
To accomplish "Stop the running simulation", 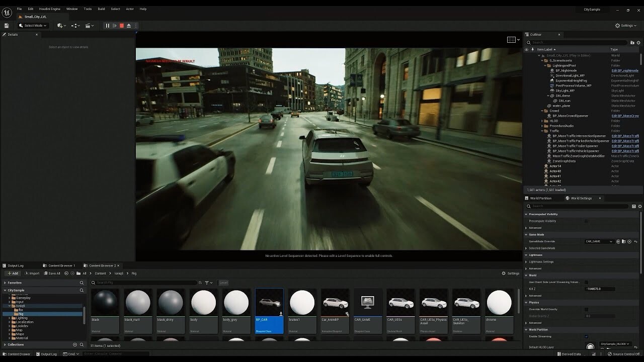I will (x=122, y=25).
